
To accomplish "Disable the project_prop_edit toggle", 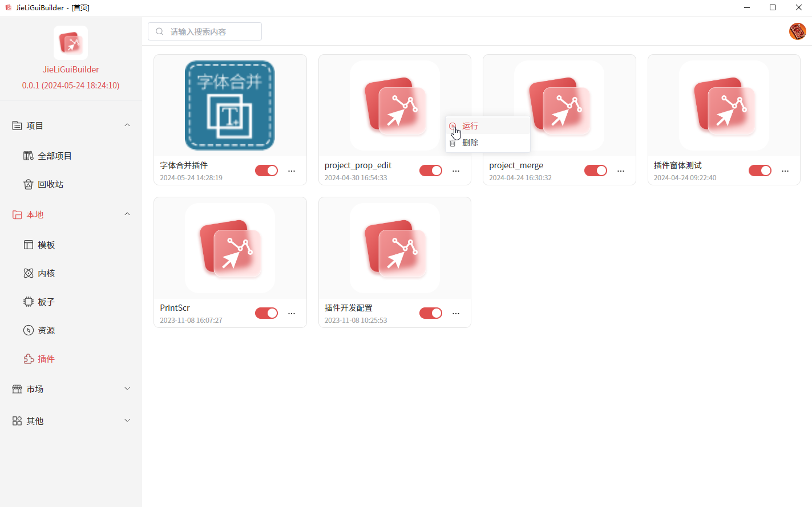I will click(431, 171).
